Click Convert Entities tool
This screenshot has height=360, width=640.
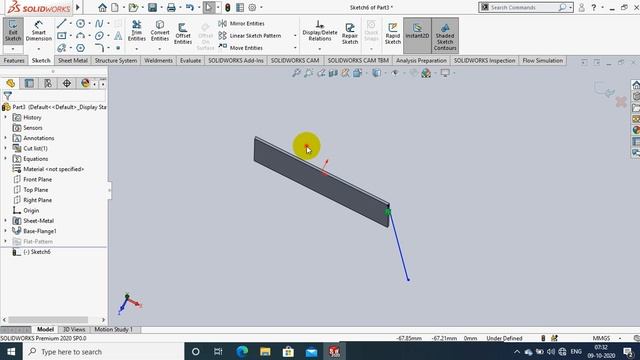pos(160,31)
